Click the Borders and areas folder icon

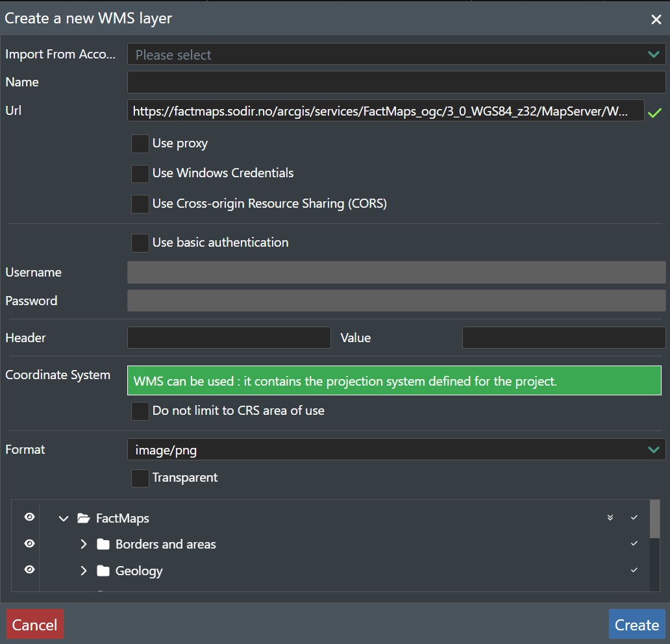click(103, 544)
